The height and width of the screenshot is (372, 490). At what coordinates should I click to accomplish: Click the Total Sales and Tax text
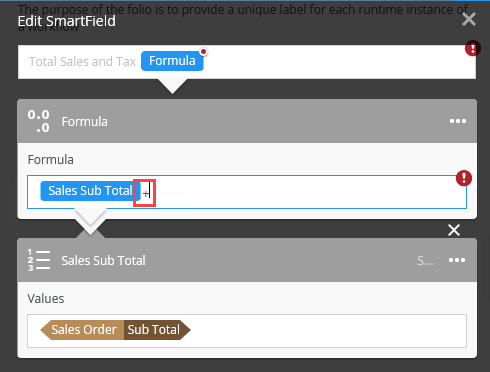[82, 62]
